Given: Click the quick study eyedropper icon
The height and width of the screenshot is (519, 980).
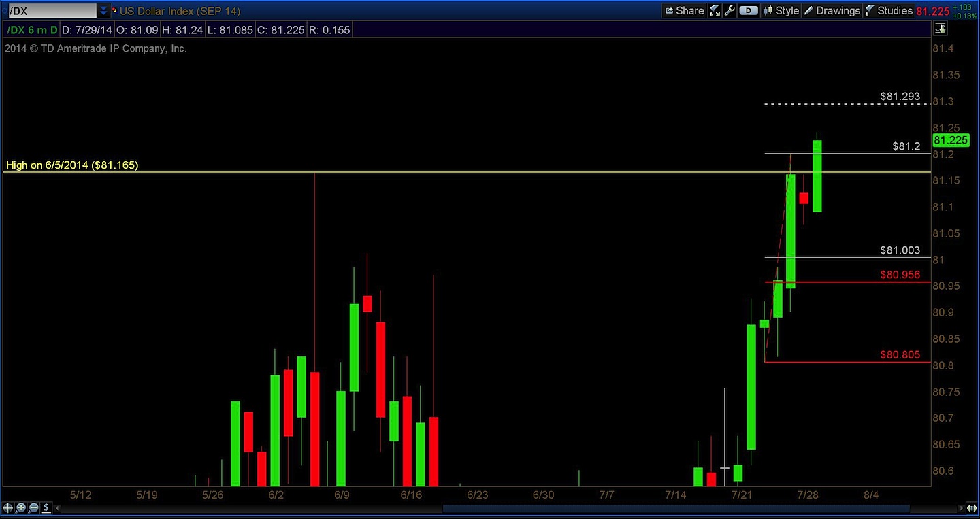Looking at the screenshot, I should coord(715,11).
